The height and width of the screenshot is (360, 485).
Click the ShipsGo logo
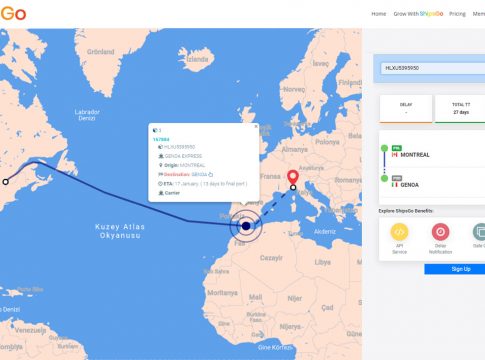[13, 14]
